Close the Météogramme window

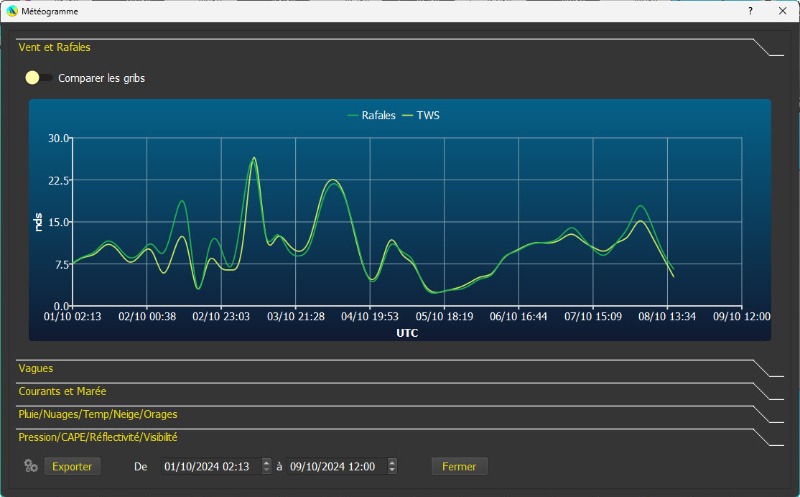(x=782, y=11)
